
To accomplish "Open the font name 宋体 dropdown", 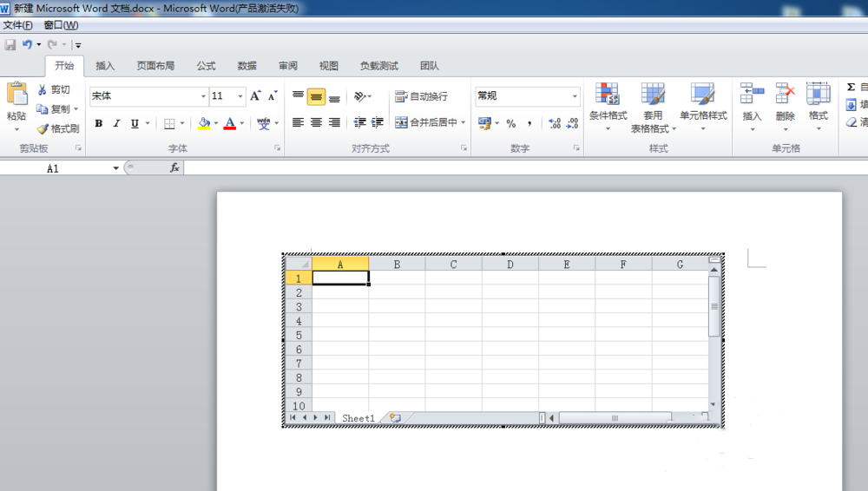I will pos(202,96).
